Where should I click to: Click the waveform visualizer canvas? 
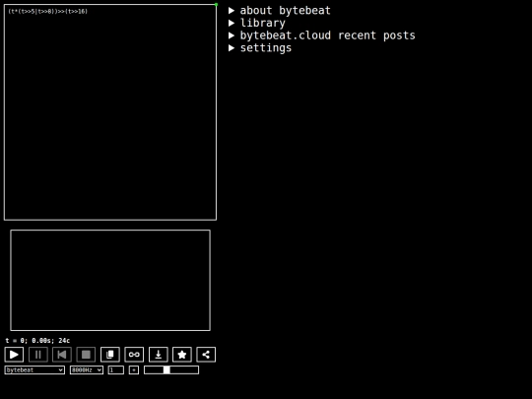pos(110,280)
